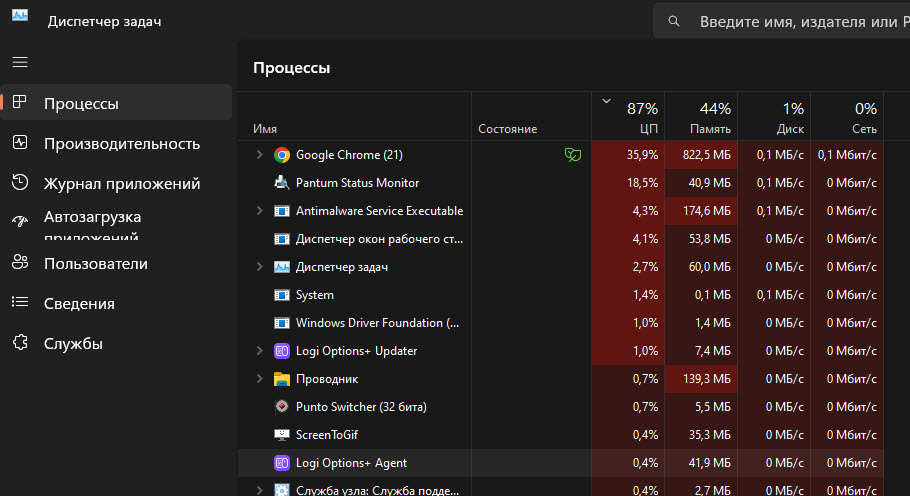Screen dimensions: 910x496
Task: Select the ScreenToGif row name
Action: tap(327, 435)
